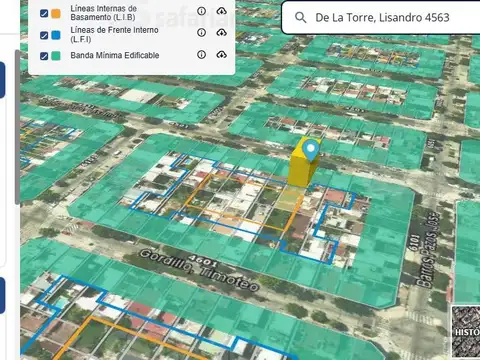Click the Banda Mínima Edificable label
The height and width of the screenshot is (360, 480).
115,55
